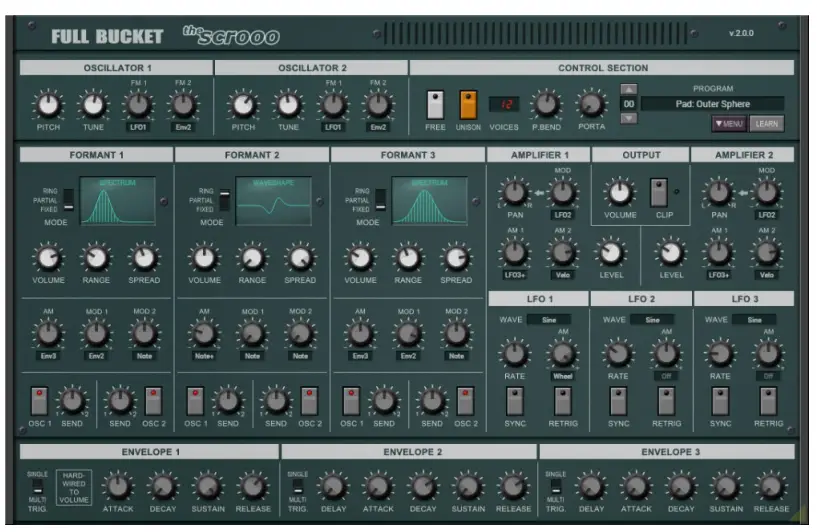The image size is (817, 532).
Task: Click the Formant 3 SPREAD knob
Action: pos(456,258)
